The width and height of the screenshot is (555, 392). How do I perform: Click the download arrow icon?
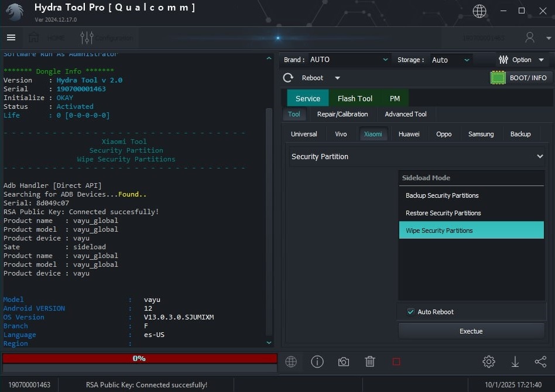pyautogui.click(x=515, y=362)
